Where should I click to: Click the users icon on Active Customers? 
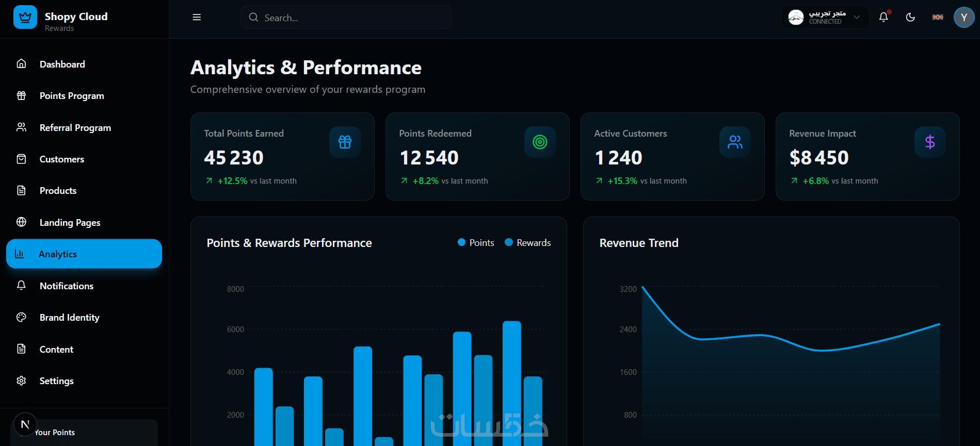point(735,142)
